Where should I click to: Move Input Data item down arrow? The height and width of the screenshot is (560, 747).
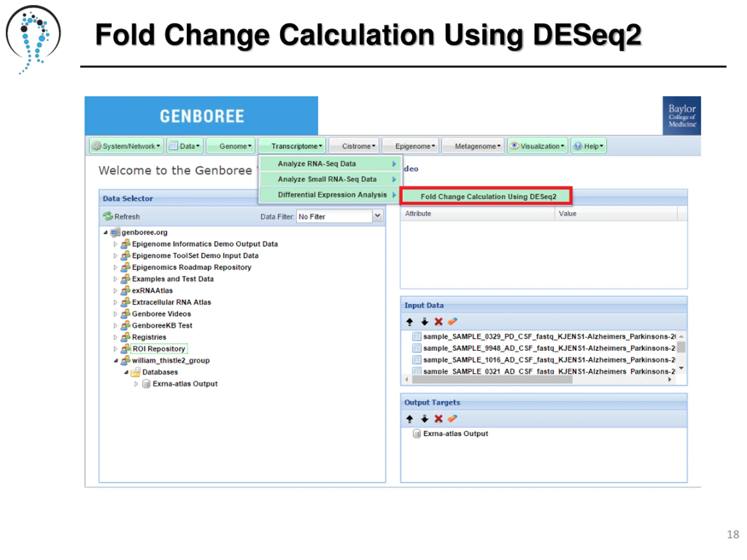point(425,322)
